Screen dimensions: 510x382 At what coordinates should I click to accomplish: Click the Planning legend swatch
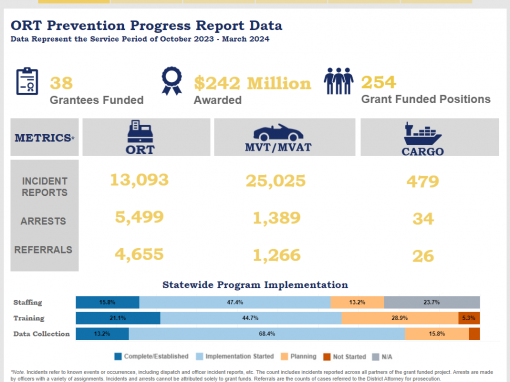point(284,357)
